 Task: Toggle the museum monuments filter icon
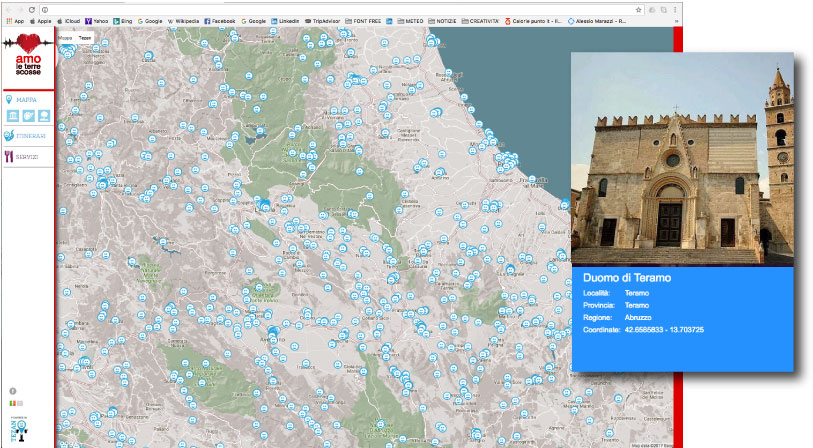(x=13, y=116)
